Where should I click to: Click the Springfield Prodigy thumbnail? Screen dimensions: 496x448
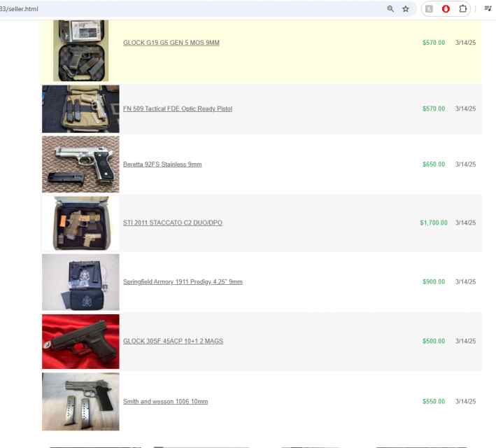(x=80, y=282)
